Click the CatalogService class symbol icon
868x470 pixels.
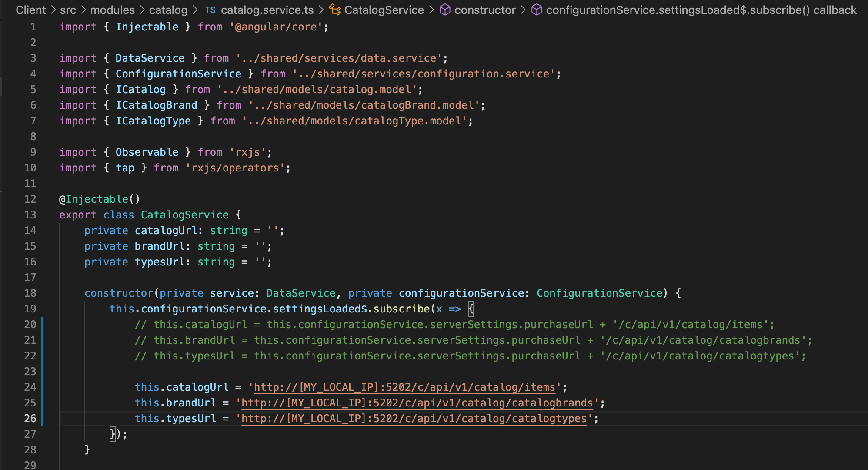click(334, 10)
